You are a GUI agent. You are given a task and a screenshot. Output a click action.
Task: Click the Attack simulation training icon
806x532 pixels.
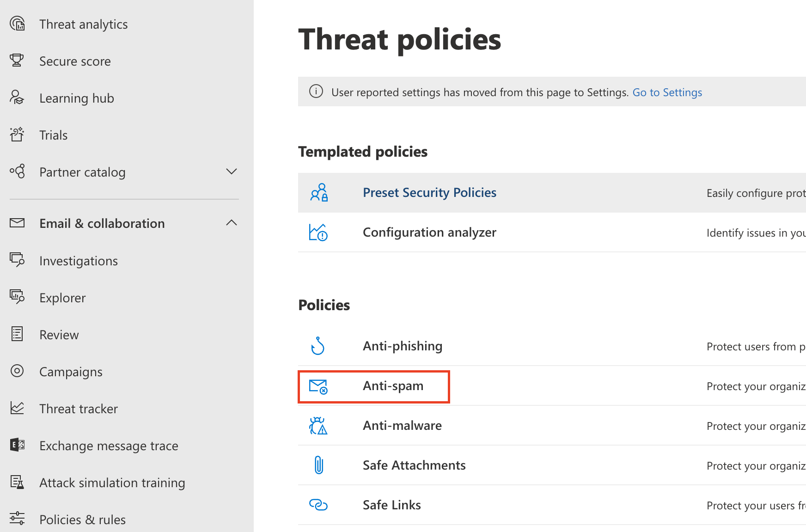[x=17, y=482]
